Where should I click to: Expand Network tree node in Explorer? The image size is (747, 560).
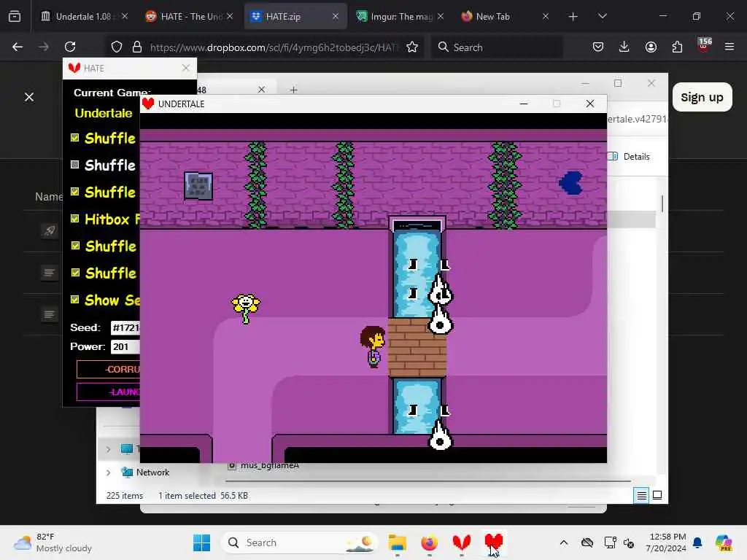click(x=108, y=472)
